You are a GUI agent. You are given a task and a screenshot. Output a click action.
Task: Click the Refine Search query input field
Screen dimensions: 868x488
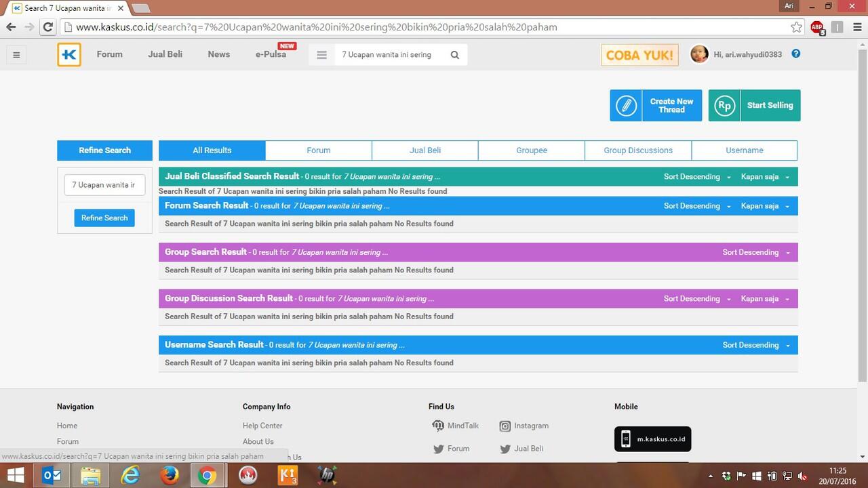click(104, 185)
